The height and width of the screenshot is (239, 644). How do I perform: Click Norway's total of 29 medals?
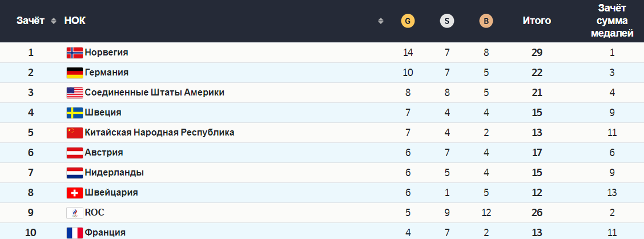[x=537, y=53]
